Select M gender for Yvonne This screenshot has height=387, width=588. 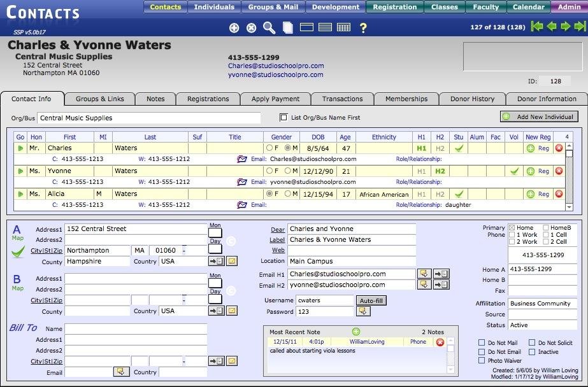[x=287, y=171]
